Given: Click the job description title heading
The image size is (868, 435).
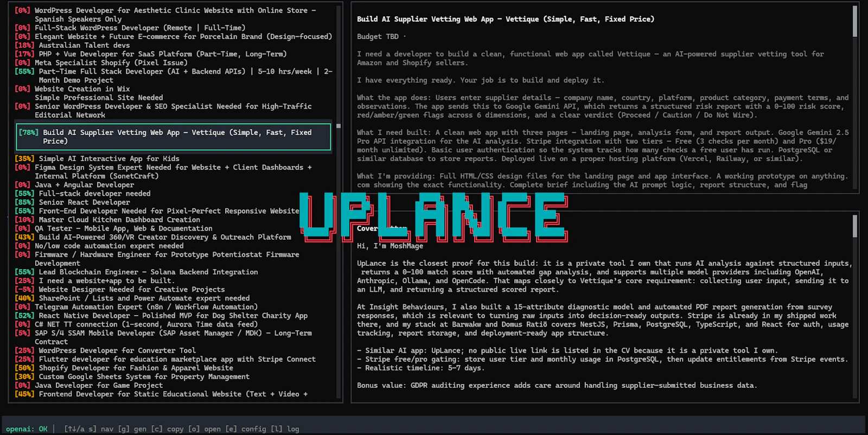Looking at the screenshot, I should 505,19.
